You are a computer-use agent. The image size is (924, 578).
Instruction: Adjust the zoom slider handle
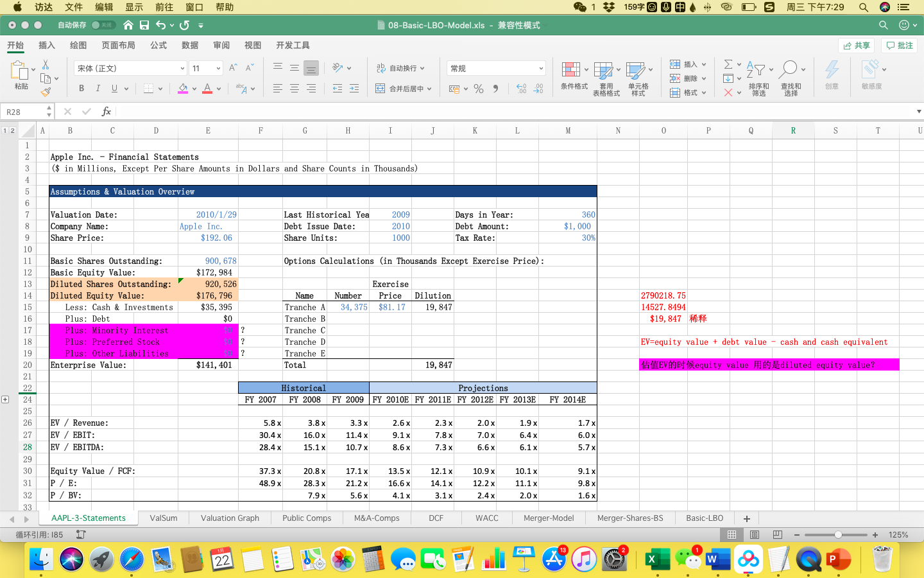(838, 535)
